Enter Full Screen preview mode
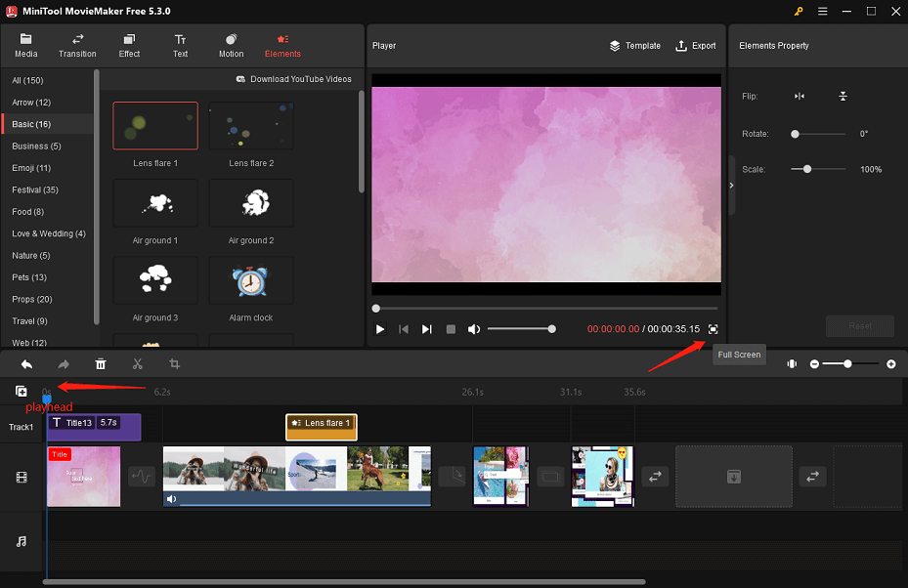The width and height of the screenshot is (908, 588). (713, 329)
